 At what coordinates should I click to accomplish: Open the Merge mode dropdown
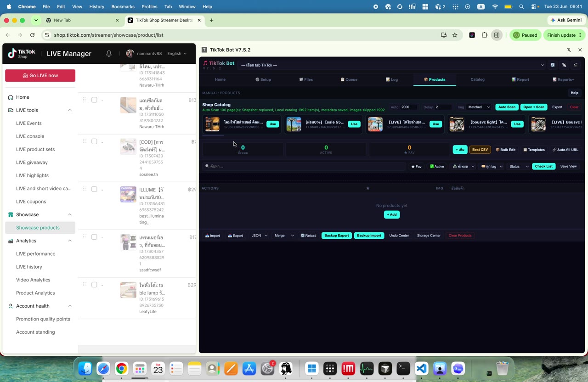pyautogui.click(x=284, y=236)
